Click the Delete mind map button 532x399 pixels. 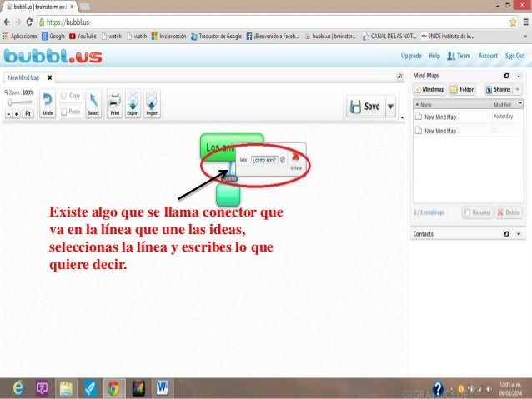(509, 212)
